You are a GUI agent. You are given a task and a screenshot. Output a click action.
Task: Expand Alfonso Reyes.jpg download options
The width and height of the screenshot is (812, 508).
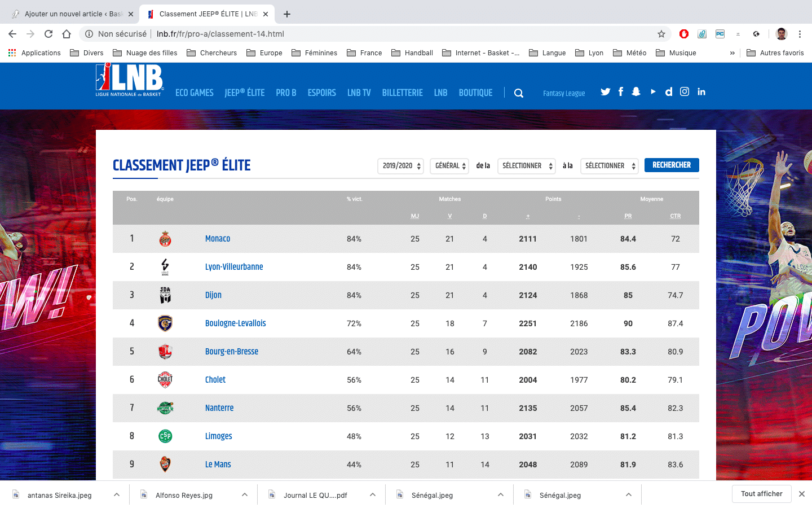coord(245,494)
